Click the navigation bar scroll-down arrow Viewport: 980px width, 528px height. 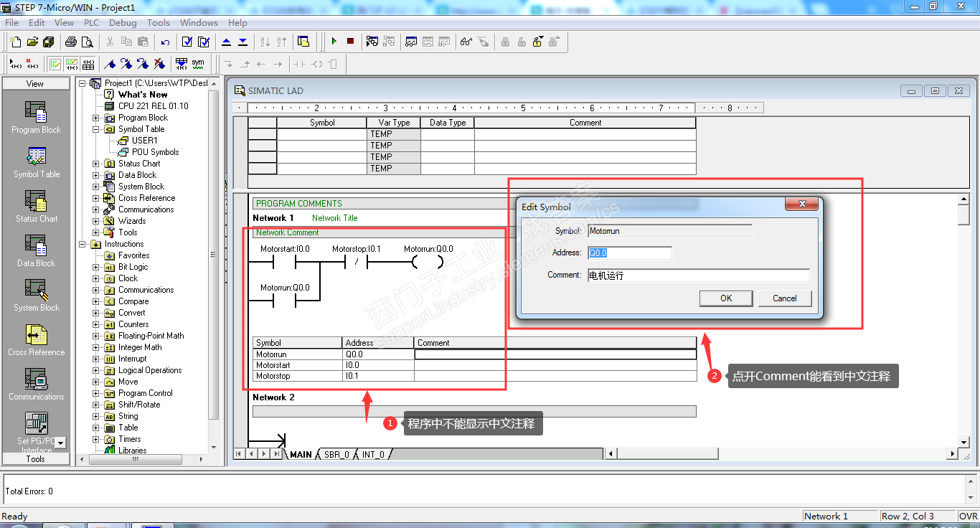(60, 443)
